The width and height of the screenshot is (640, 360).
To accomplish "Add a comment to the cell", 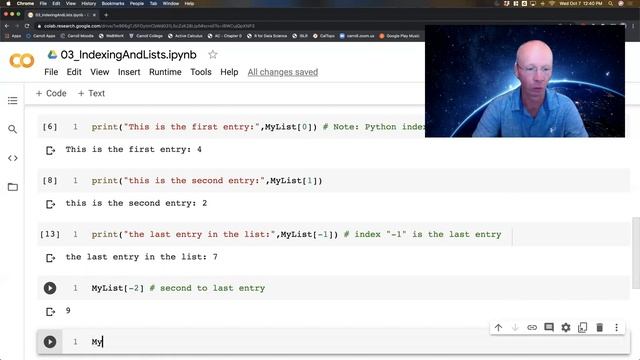I will 549,327.
